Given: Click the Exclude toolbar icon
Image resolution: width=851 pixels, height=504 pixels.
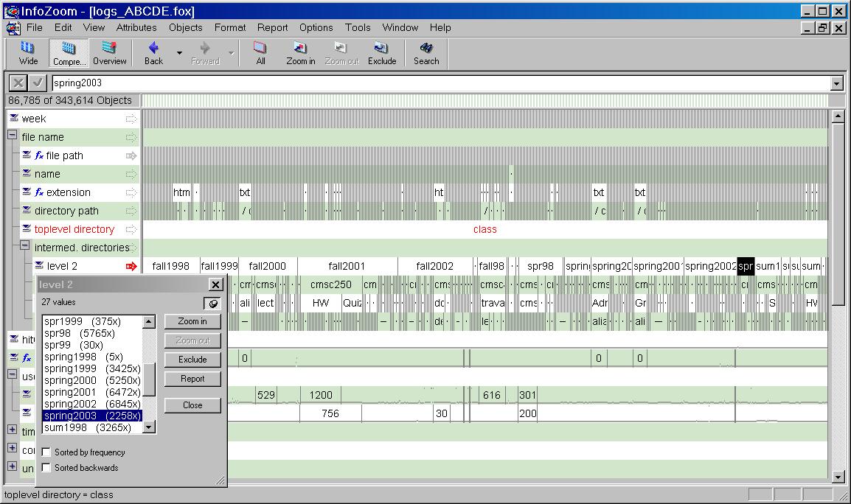Looking at the screenshot, I should [x=382, y=53].
